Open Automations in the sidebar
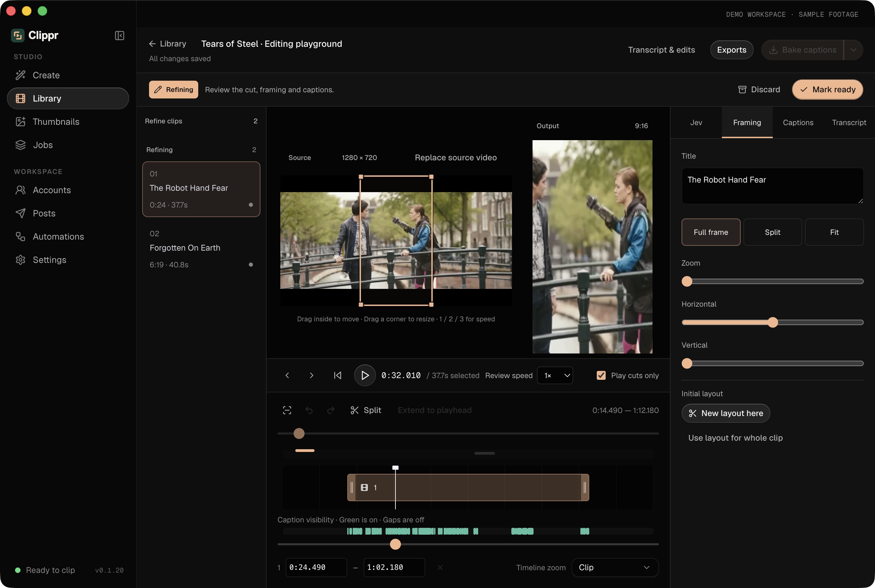 coord(68,237)
